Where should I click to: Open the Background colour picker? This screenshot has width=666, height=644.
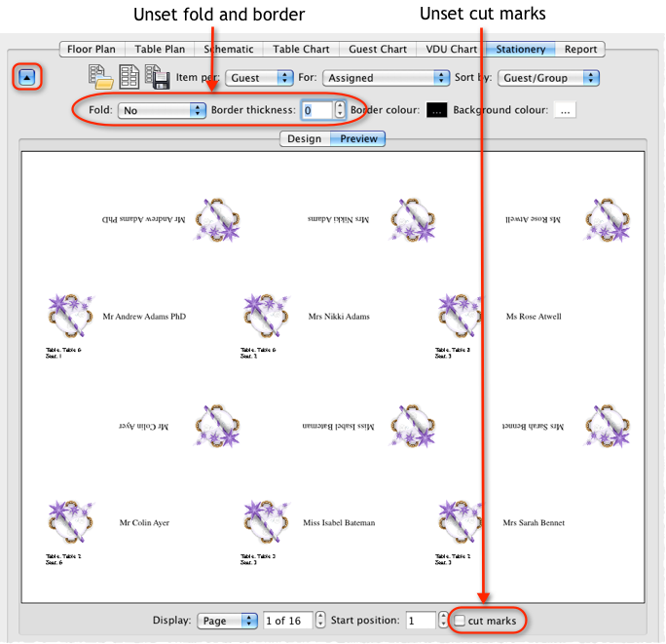tap(565, 110)
